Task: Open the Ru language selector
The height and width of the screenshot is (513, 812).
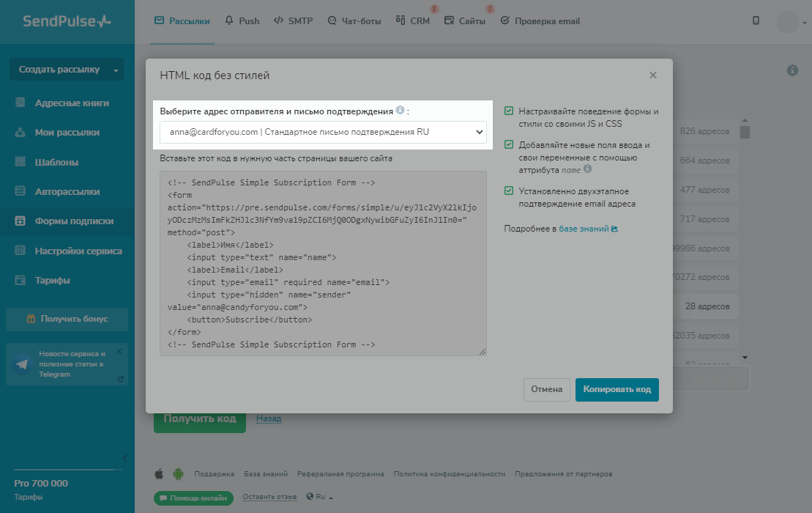Action: pos(319,496)
